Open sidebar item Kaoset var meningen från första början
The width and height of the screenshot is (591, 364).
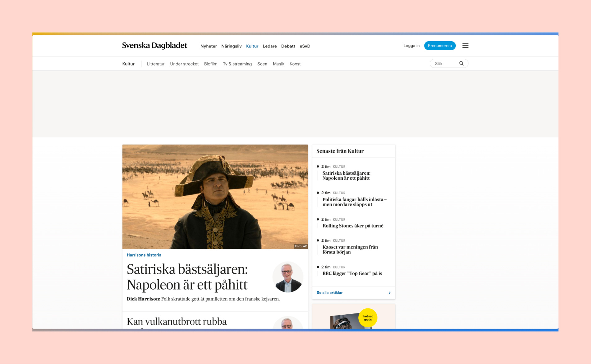click(350, 249)
